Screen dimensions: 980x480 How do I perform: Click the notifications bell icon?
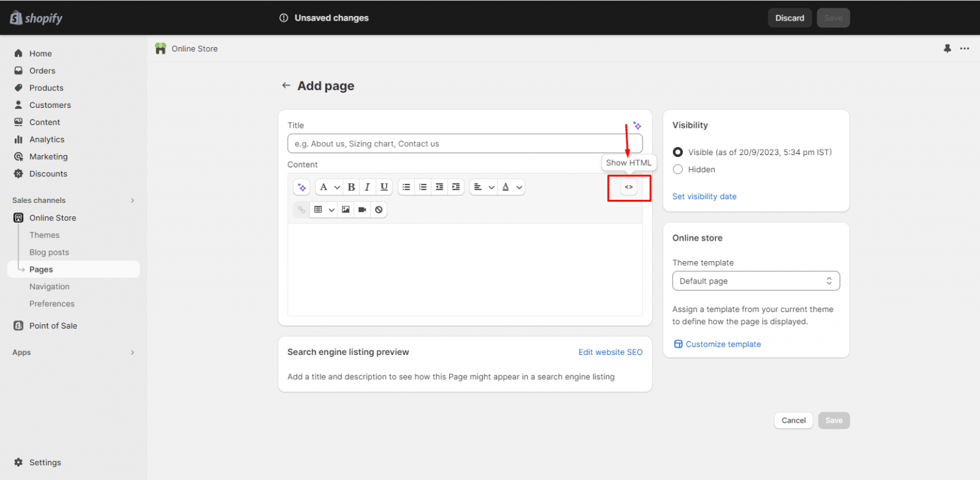947,49
